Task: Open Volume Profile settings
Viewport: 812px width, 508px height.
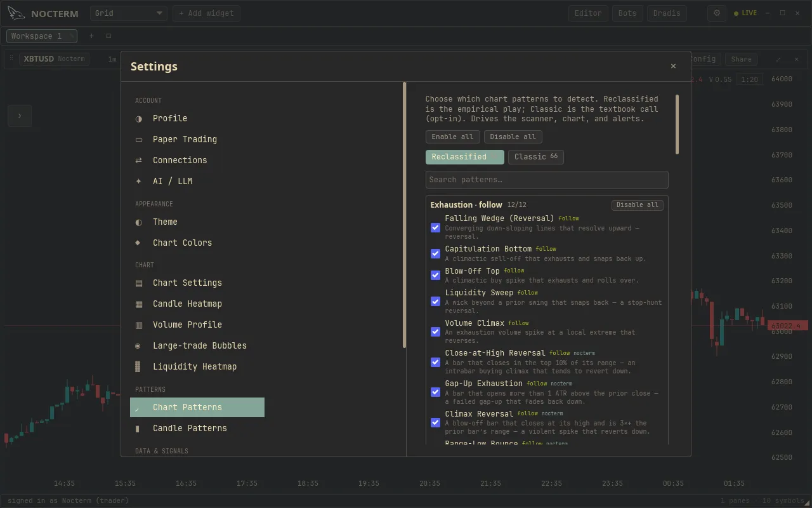Action: (197, 324)
